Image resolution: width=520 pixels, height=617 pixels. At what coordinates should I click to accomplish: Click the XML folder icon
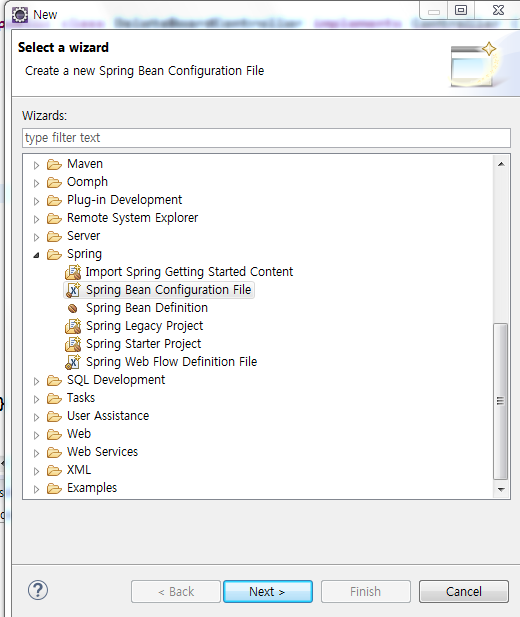[x=54, y=470]
